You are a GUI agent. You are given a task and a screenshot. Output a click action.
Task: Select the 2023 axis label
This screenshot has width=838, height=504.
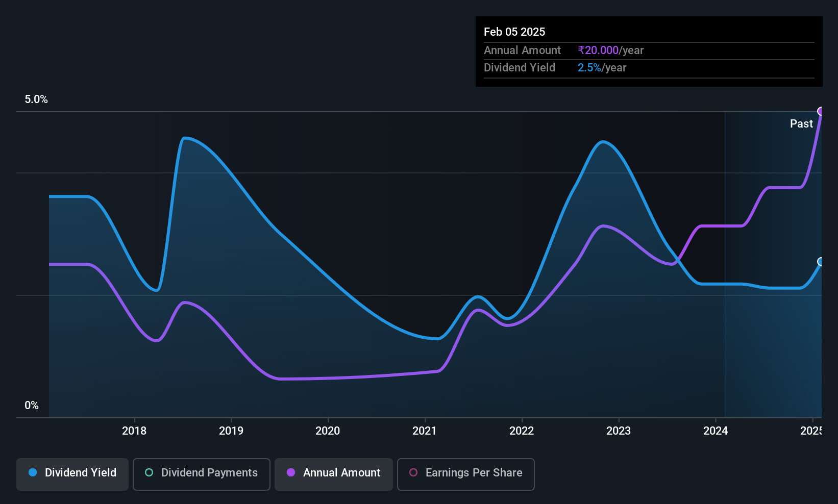pyautogui.click(x=619, y=431)
